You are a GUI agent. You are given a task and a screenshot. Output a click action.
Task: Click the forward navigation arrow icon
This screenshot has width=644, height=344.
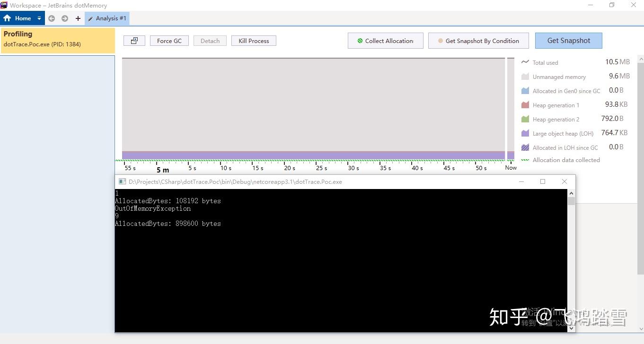click(64, 18)
